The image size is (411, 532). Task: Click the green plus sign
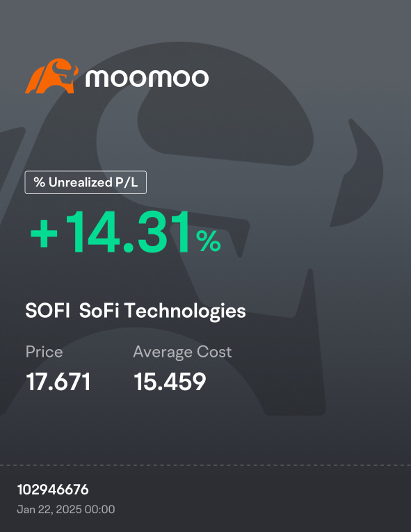[44, 234]
